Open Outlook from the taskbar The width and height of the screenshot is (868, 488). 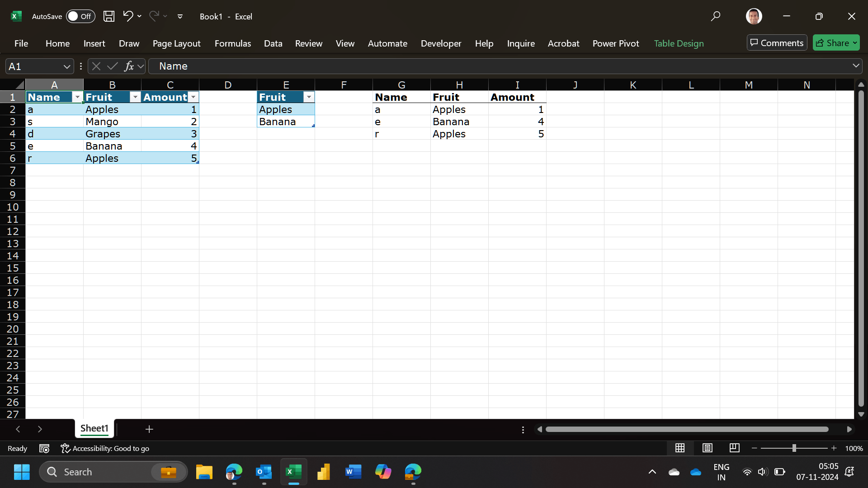point(264,472)
